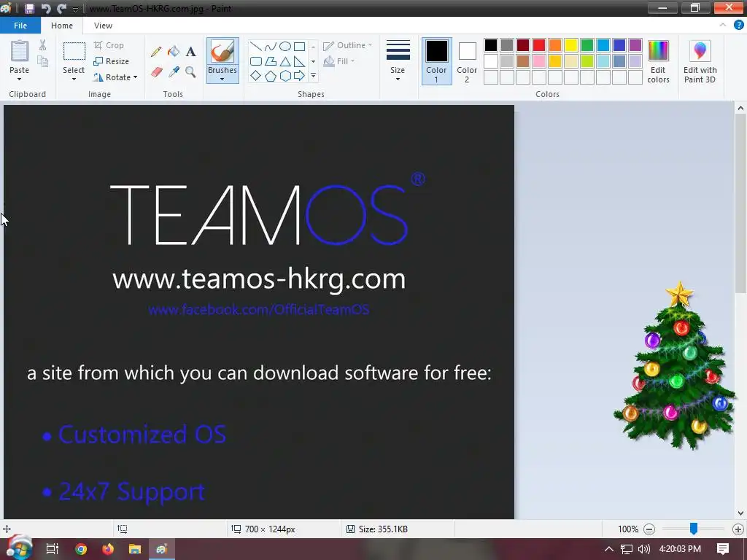This screenshot has width=747, height=560.
Task: Choose the Diamond shape
Action: pyautogui.click(x=256, y=76)
